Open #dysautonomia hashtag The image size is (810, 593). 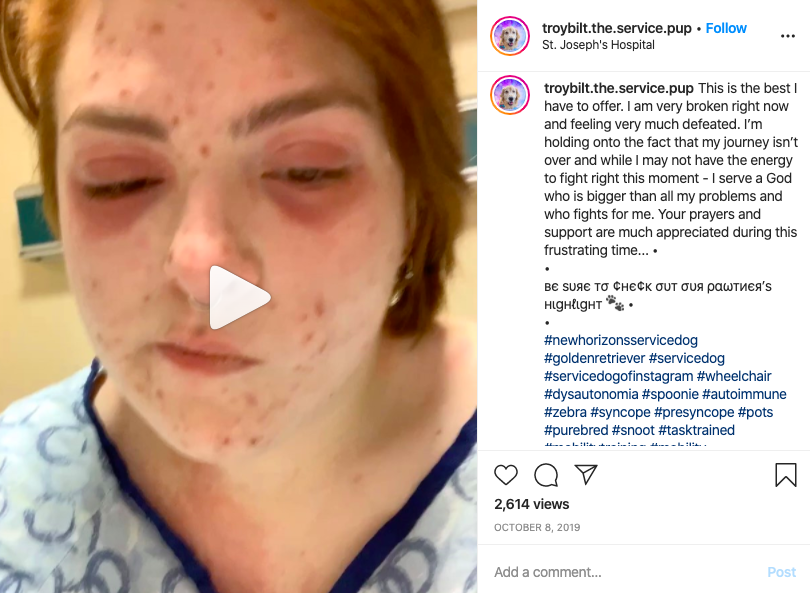(x=591, y=394)
